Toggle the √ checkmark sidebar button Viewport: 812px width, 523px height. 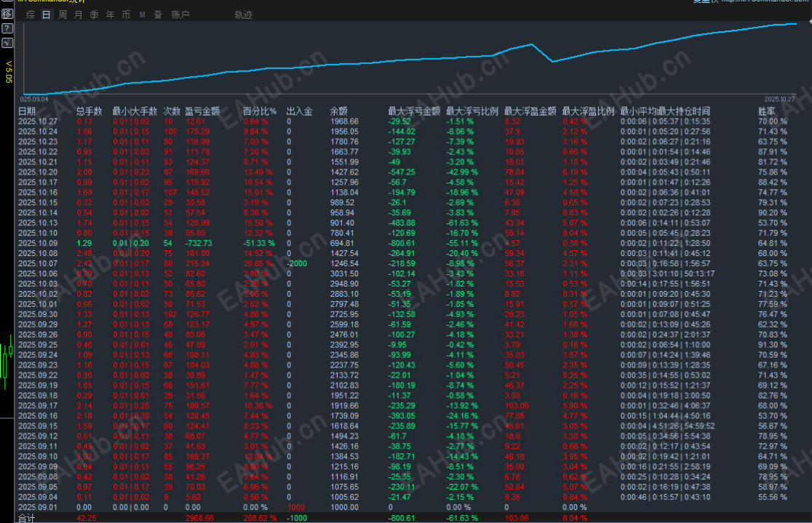click(7, 42)
